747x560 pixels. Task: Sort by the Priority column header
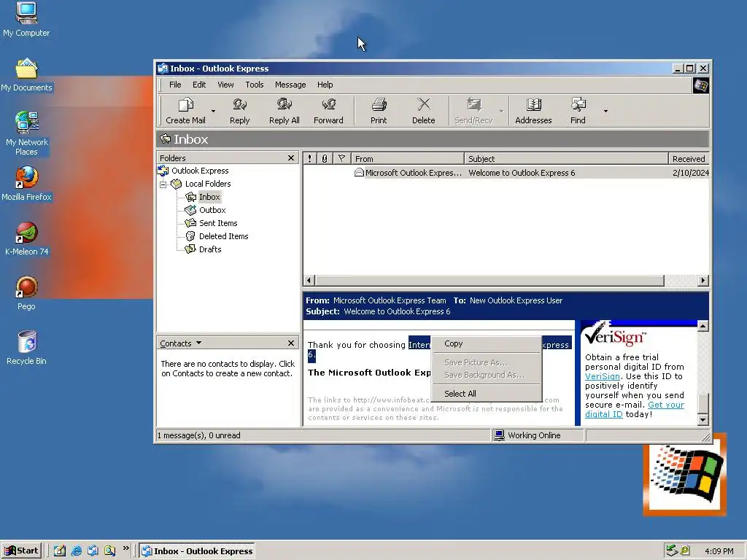tap(309, 158)
